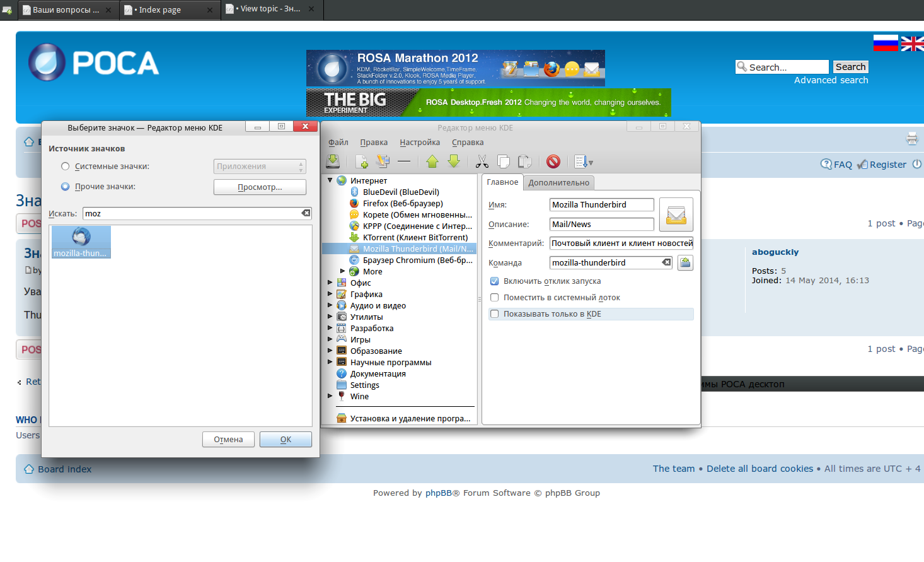
Task: Click the Описание input field
Action: point(602,224)
